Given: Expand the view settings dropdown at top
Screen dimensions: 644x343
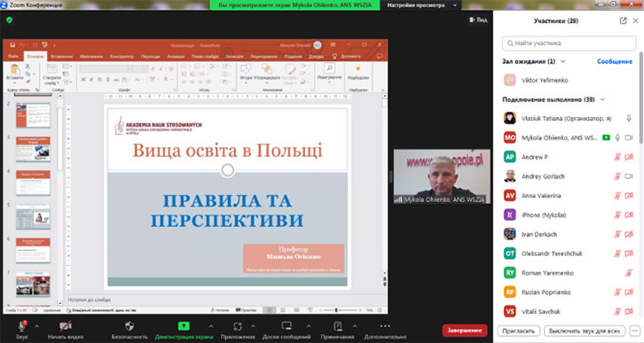Looking at the screenshot, I should (x=455, y=5).
